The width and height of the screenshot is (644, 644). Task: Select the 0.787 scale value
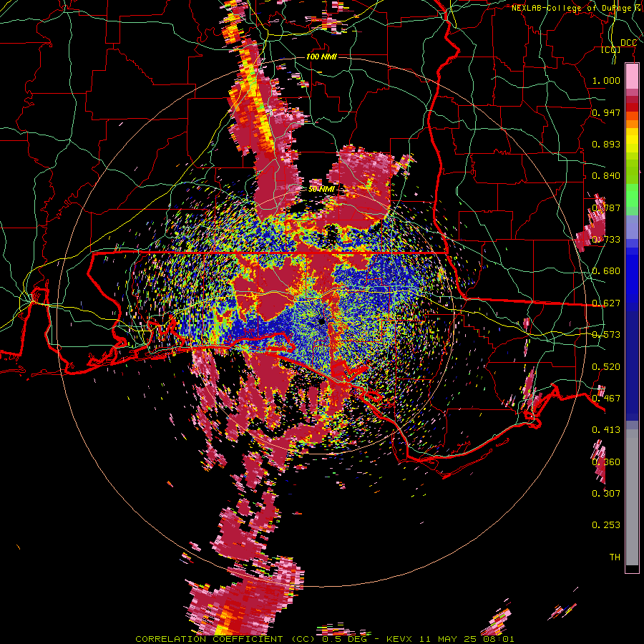pyautogui.click(x=606, y=208)
